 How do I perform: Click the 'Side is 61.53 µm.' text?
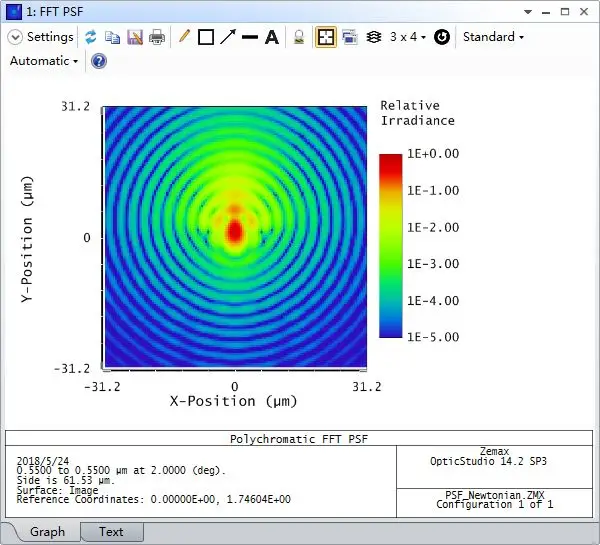(66, 480)
